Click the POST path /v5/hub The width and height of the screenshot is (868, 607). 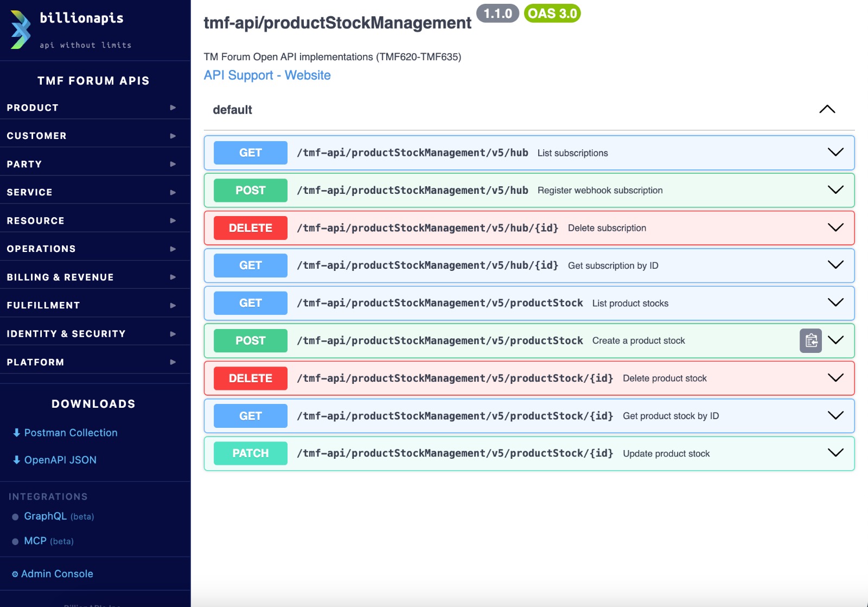[x=412, y=190]
